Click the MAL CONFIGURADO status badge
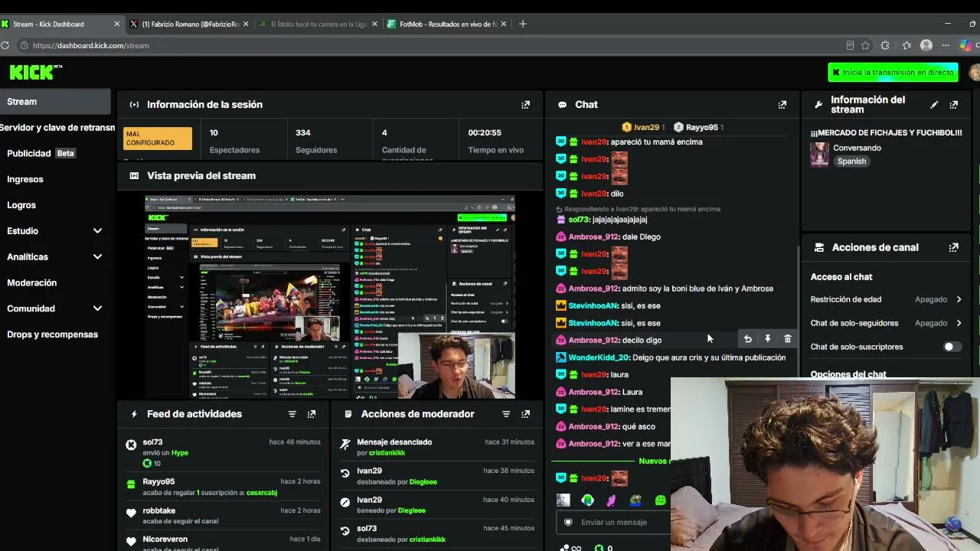Viewport: 980px width, 551px height. 158,139
